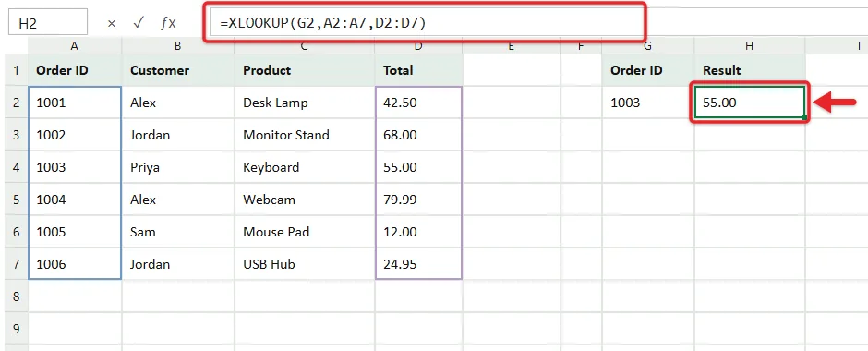This screenshot has height=351, width=868.
Task: Select row 7 header
Action: [x=16, y=264]
